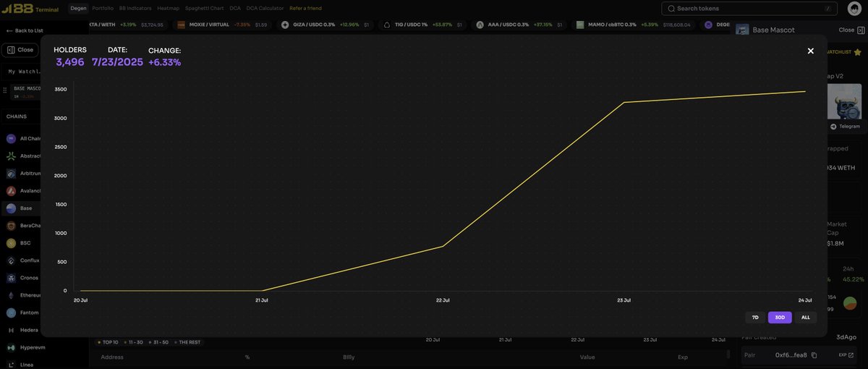868x369 pixels.
Task: Click the Exp column header
Action: pos(683,357)
